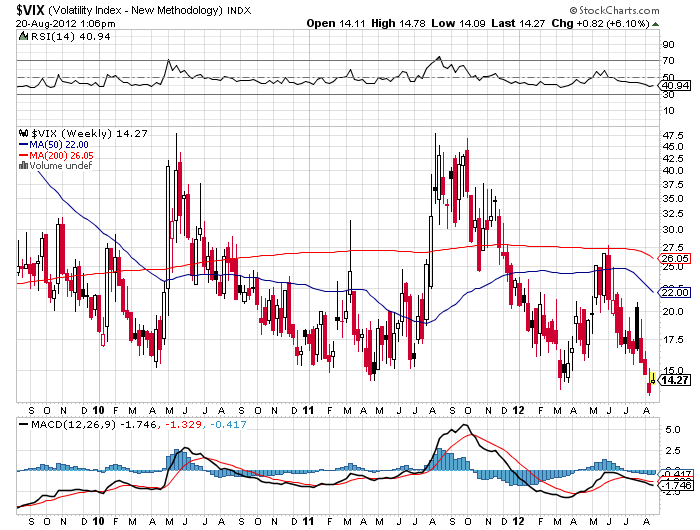This screenshot has width=700, height=530.
Task: Click the red 26.05 price tag on the right axis
Action: click(675, 259)
